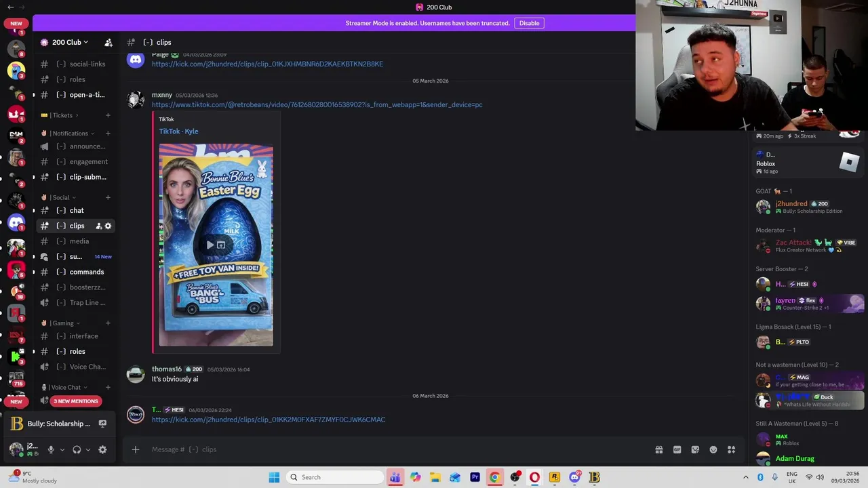This screenshot has height=488, width=868.
Task: Disable Streamer Mode from the banner
Action: click(529, 23)
